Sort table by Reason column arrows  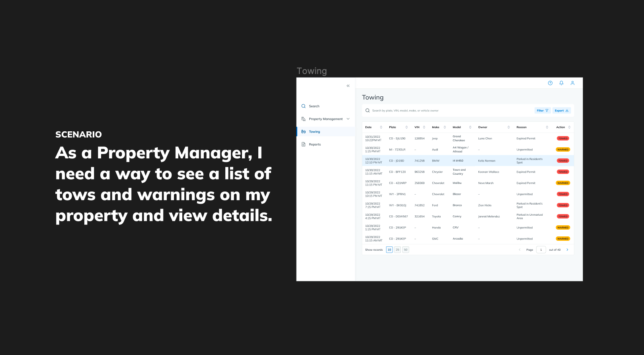pos(547,127)
